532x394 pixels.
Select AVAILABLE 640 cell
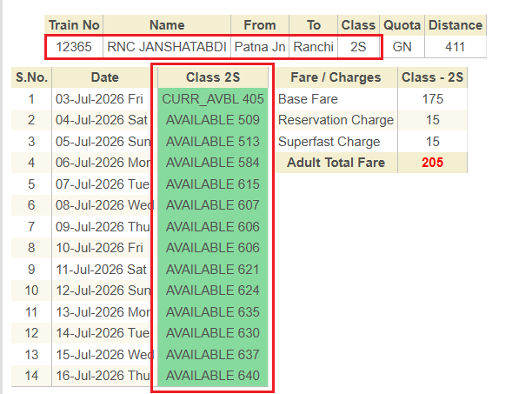coord(213,376)
